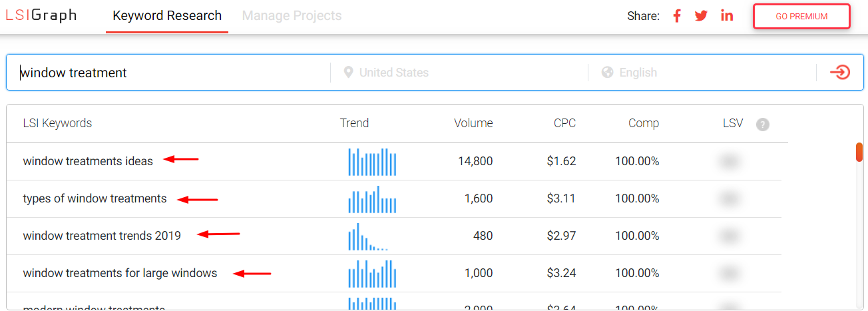Open the English language selector
868x311 pixels.
638,73
